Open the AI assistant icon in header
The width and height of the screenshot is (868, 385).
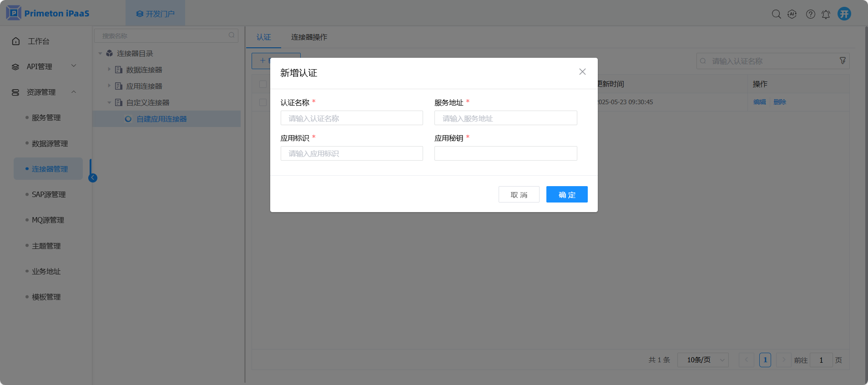coord(792,14)
